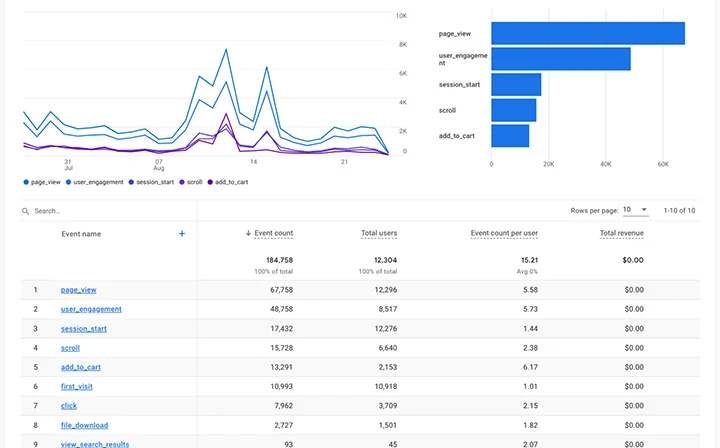The width and height of the screenshot is (720, 448).
Task: Open the file_download event link
Action: (84, 426)
